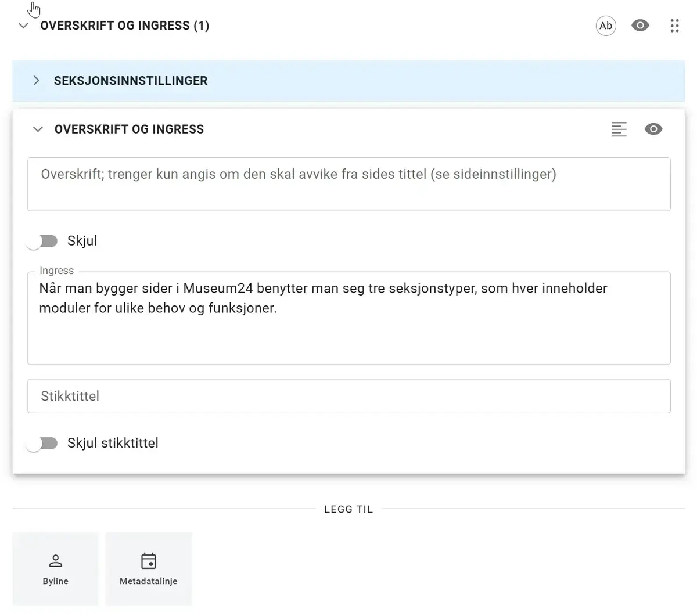Open text alignment options for the module

619,129
